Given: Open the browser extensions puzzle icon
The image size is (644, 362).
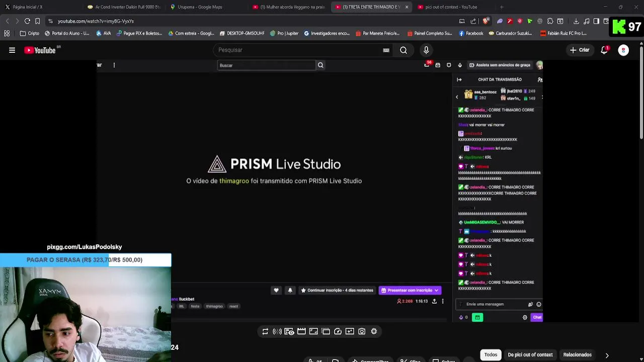Looking at the screenshot, I should tap(550, 21).
